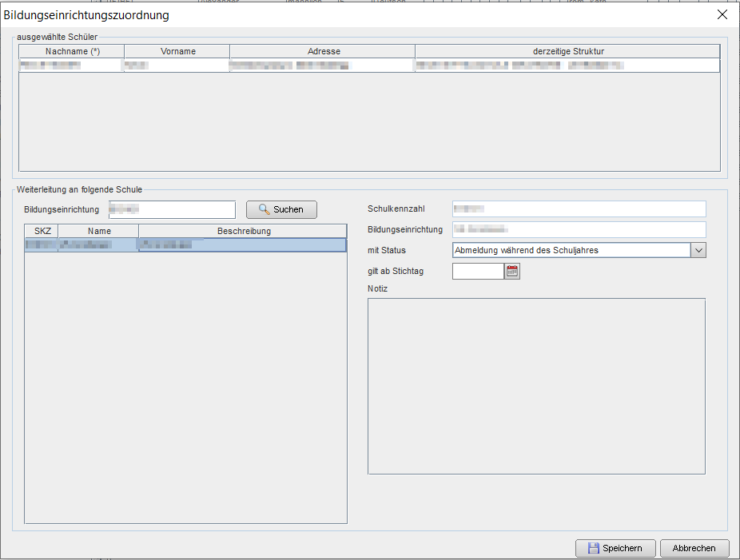Viewport: 740px width, 560px height.
Task: Cancel the dialog via Abbrechen
Action: (x=694, y=549)
